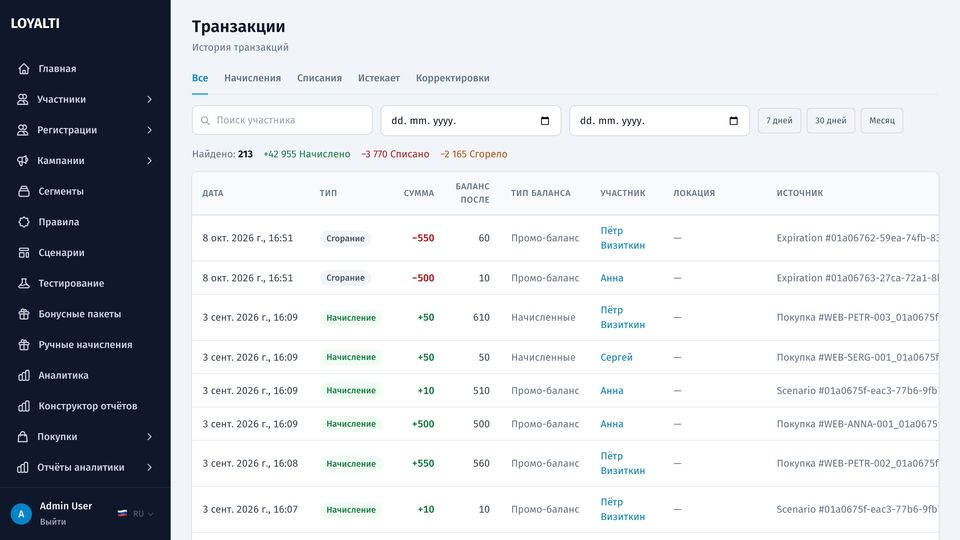Click the Начисление badge in Сергей's row
This screenshot has height=540, width=960.
(x=351, y=357)
